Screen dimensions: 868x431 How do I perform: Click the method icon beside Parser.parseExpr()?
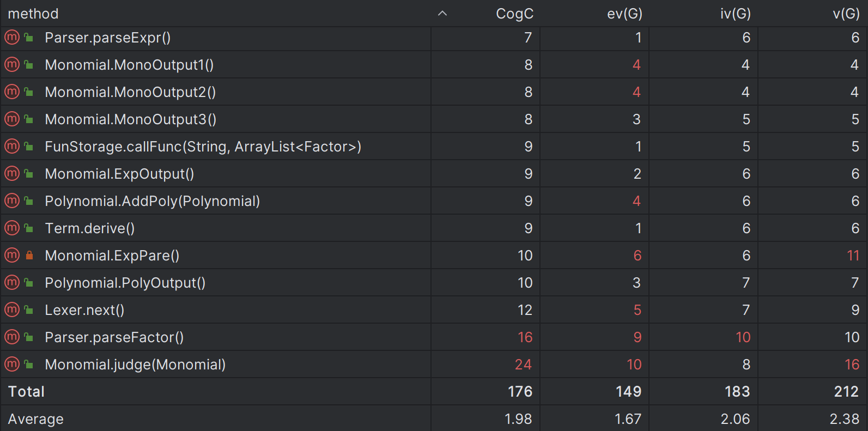click(x=12, y=38)
